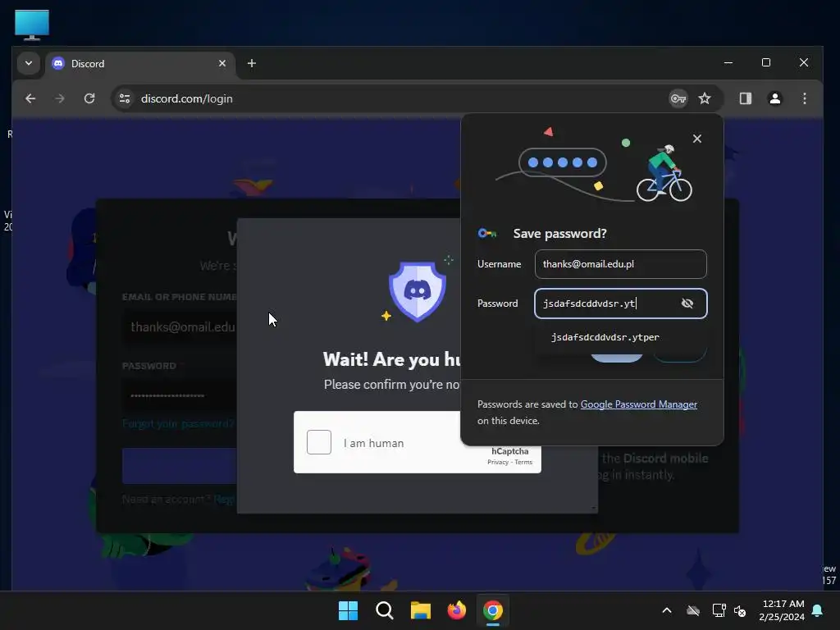Open the network tray icon
This screenshot has width=840, height=630.
click(x=719, y=610)
